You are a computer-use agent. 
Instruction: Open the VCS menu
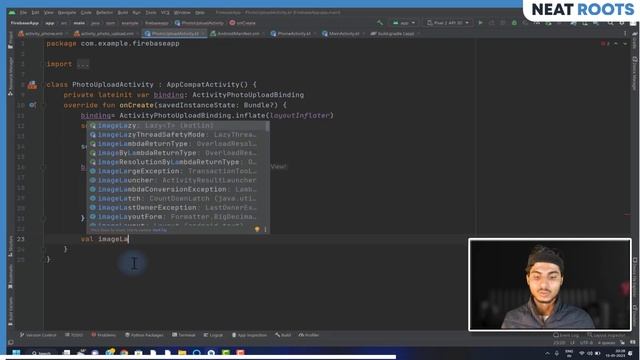(165, 13)
